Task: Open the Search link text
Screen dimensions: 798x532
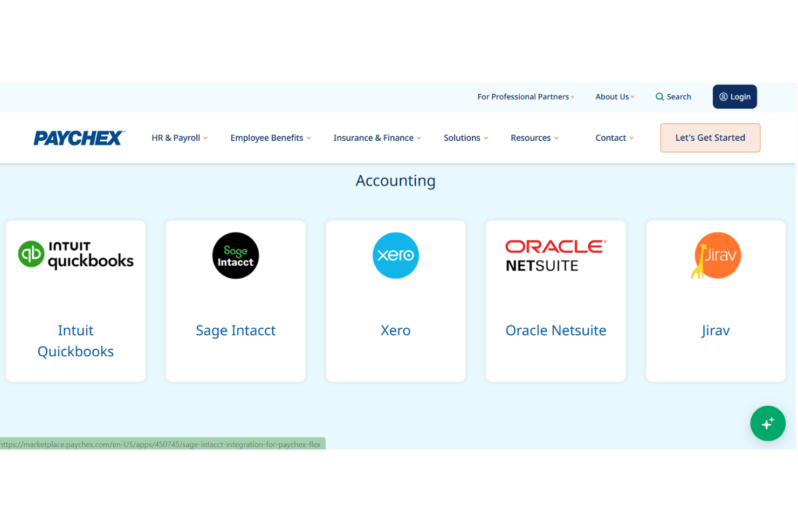Action: (679, 97)
